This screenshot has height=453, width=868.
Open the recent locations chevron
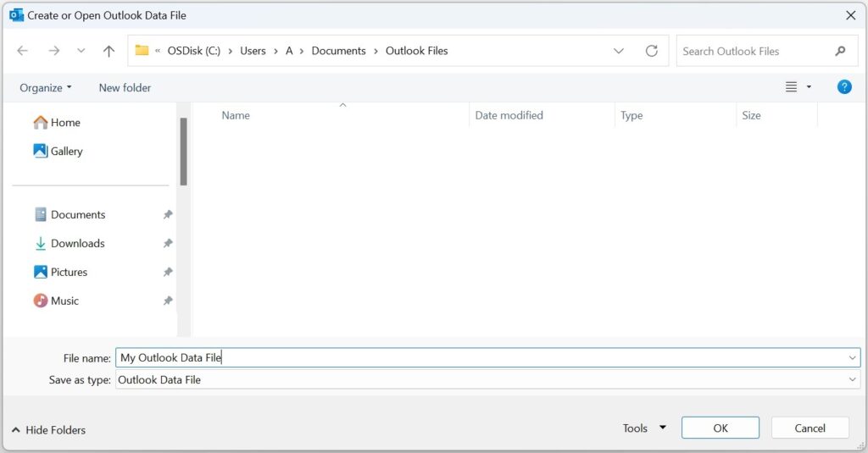(81, 51)
